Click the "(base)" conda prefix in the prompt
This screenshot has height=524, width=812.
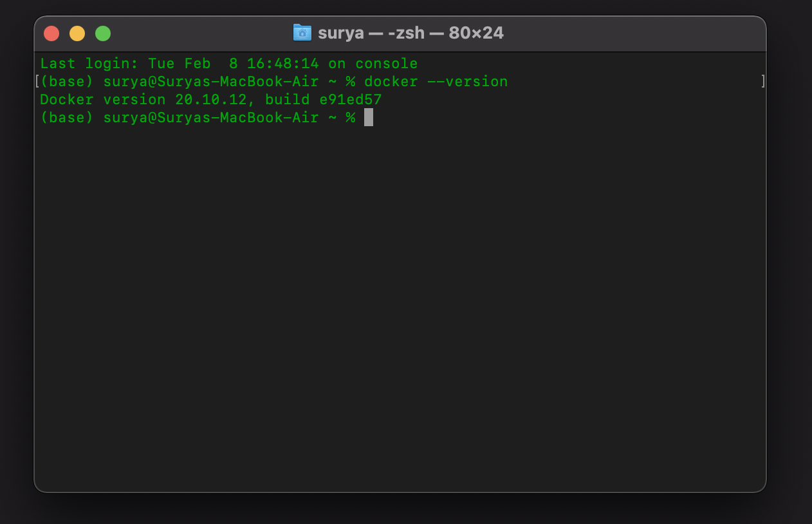pyautogui.click(x=68, y=81)
